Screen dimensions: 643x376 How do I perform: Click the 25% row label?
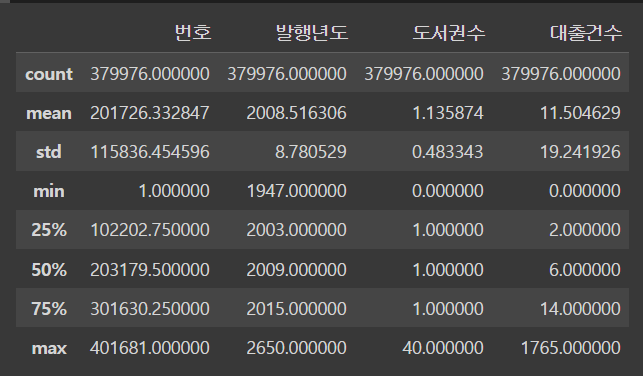pos(49,230)
